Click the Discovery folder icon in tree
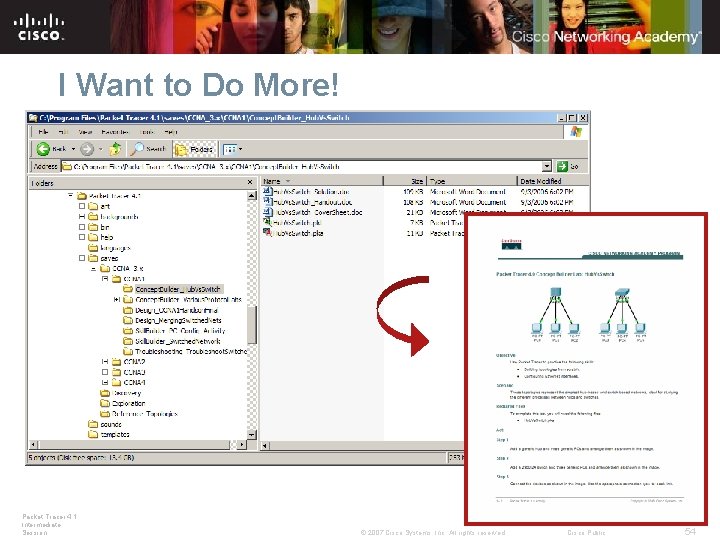720x540 pixels. click(x=105, y=393)
